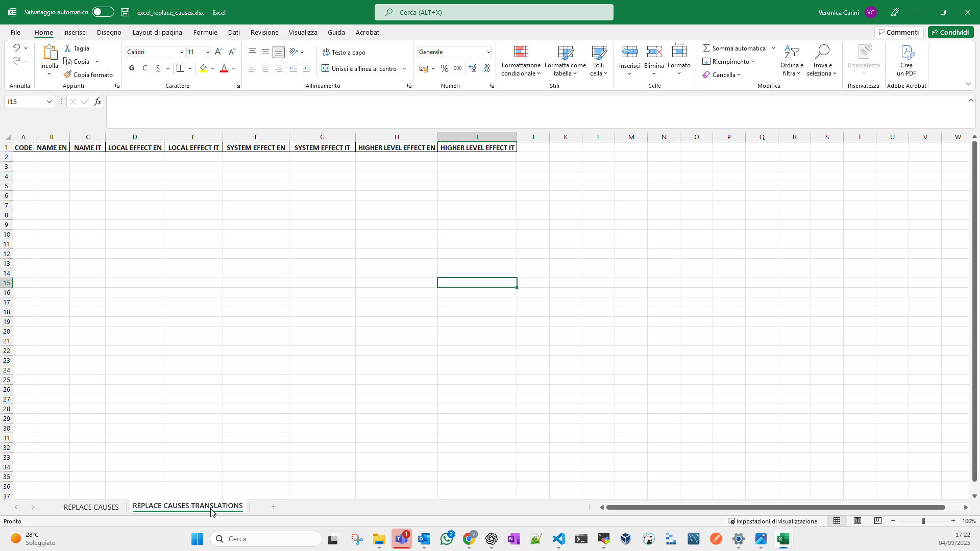The height and width of the screenshot is (551, 980).
Task: Open the Commenti comments pane
Action: click(x=898, y=32)
